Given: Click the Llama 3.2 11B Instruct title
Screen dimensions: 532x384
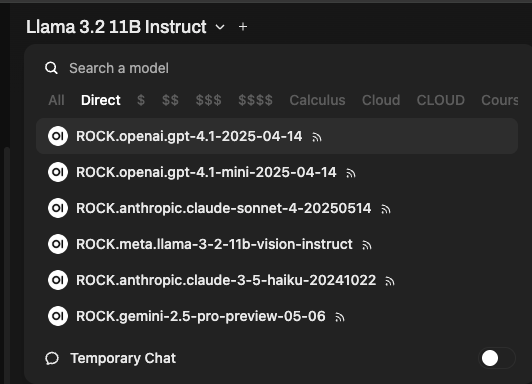Looking at the screenshot, I should (x=116, y=27).
